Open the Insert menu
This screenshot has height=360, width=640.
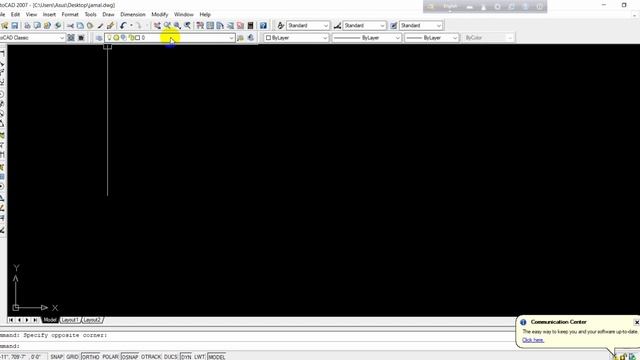pos(49,14)
